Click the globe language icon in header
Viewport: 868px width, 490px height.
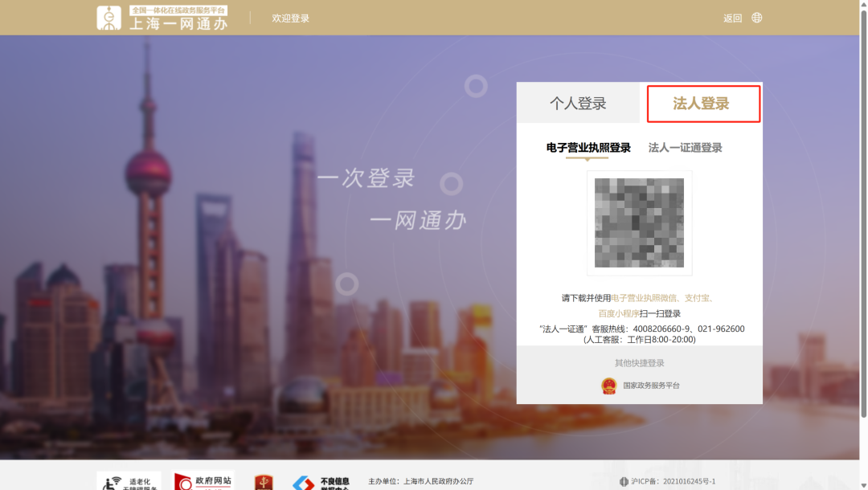tap(757, 18)
